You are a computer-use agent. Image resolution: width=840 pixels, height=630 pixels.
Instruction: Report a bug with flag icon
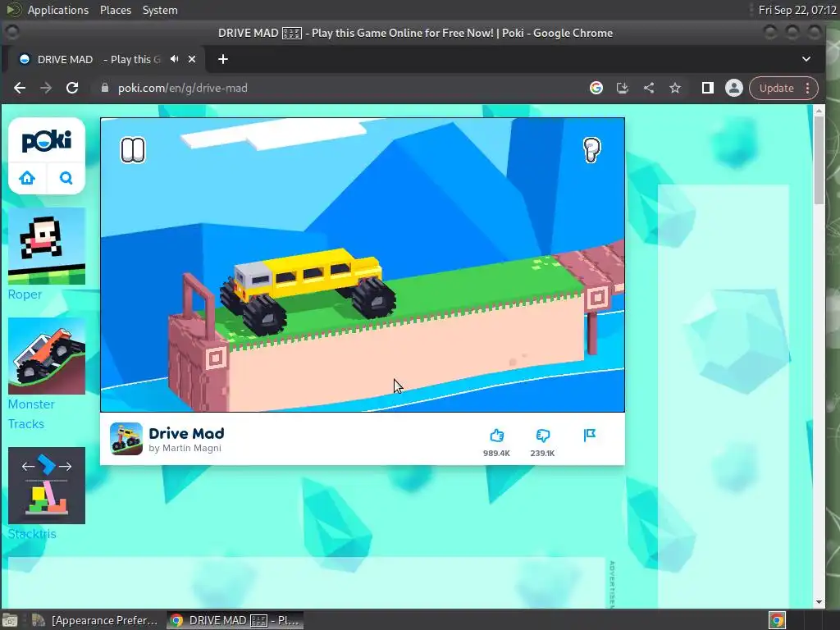coord(590,435)
